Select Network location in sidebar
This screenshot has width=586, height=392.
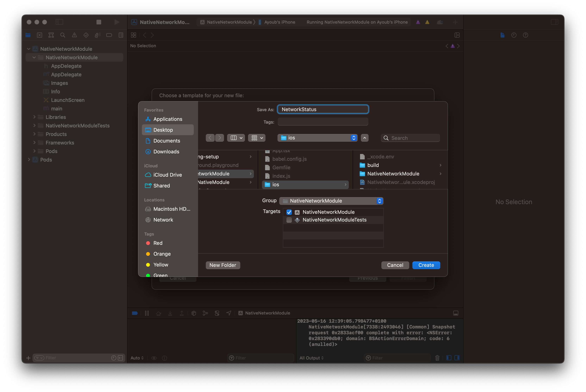168,220
